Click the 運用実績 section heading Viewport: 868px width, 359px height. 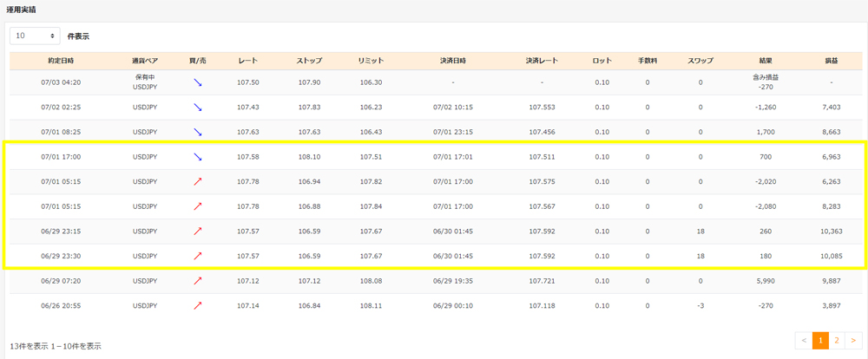click(x=21, y=9)
